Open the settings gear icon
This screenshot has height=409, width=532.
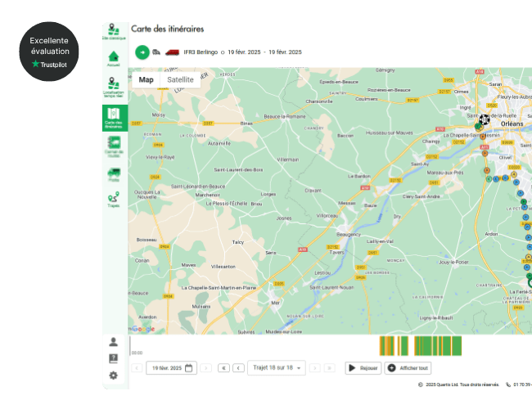113,375
